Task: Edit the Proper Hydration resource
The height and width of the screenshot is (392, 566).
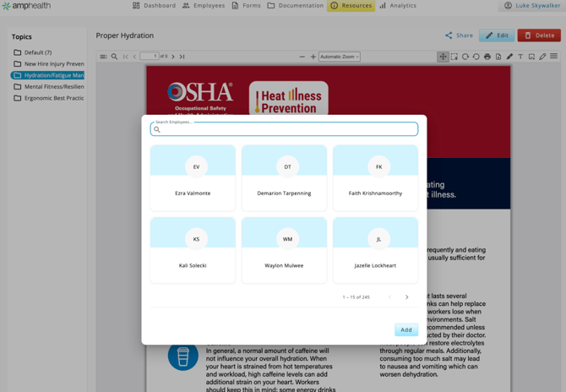Action: [497, 35]
